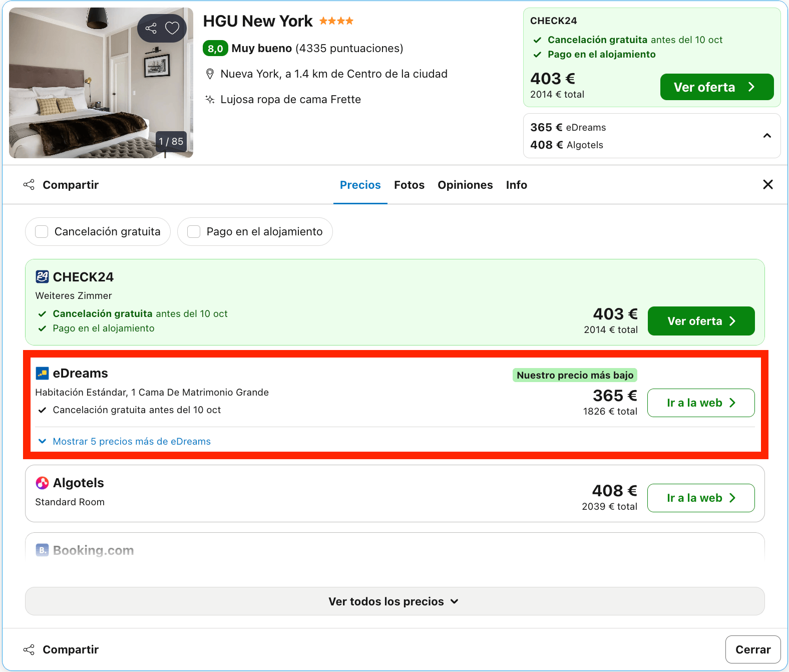Click '408 € Algotels' in summary box
The width and height of the screenshot is (789, 672).
click(x=567, y=145)
